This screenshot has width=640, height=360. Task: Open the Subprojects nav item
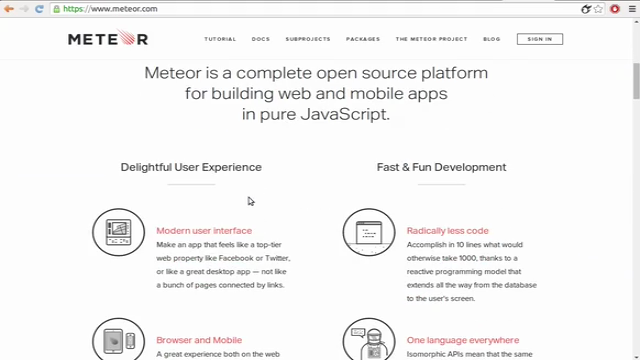click(x=308, y=39)
